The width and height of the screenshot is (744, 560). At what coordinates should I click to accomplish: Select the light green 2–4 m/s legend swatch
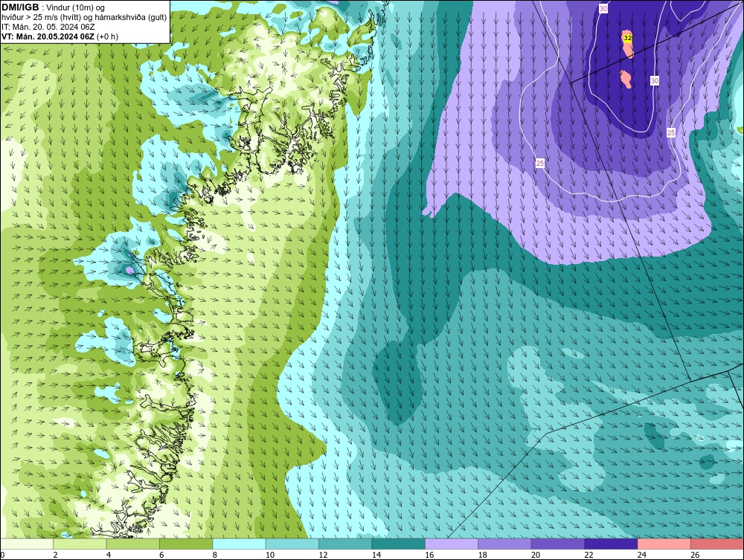pos(80,544)
